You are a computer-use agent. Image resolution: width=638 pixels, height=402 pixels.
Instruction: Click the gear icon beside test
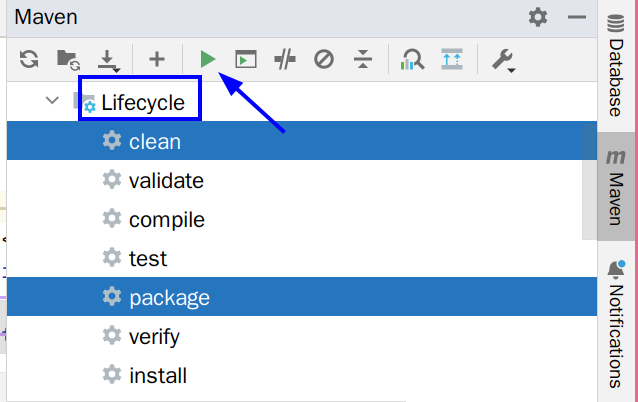(x=112, y=258)
